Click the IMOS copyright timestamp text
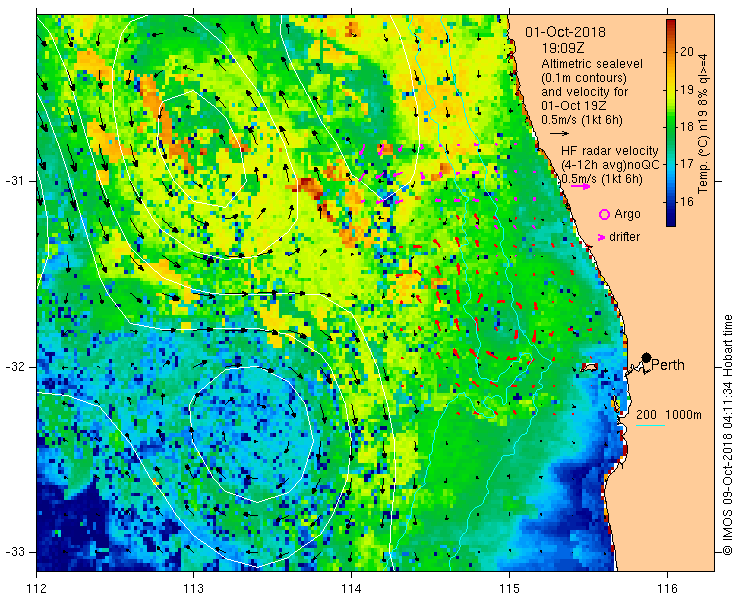Viewport: 740px width, 600px height. tap(727, 434)
